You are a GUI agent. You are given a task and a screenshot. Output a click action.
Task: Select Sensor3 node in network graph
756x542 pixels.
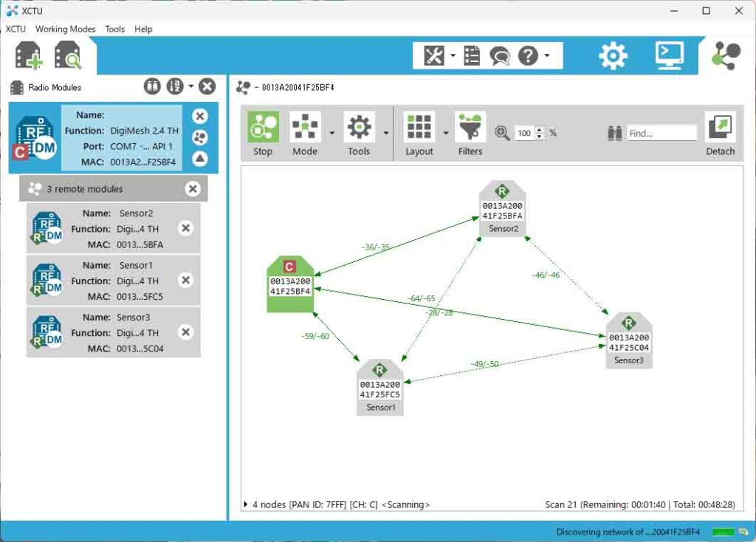629,340
